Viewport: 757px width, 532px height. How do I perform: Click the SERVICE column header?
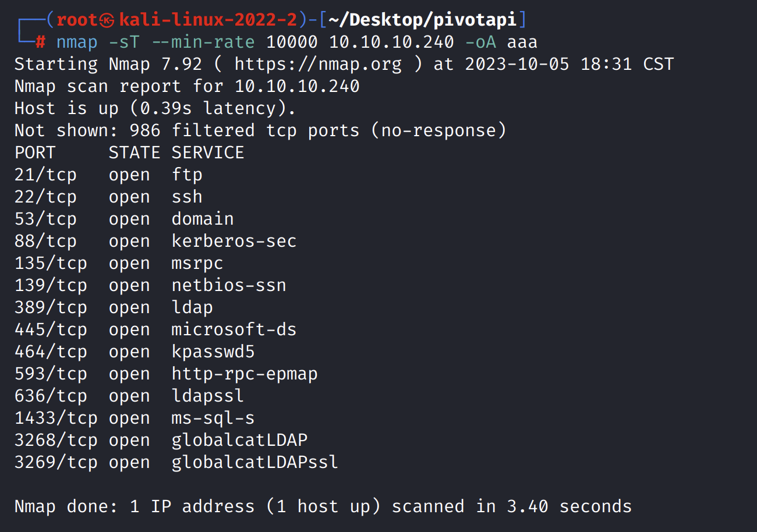(x=208, y=152)
